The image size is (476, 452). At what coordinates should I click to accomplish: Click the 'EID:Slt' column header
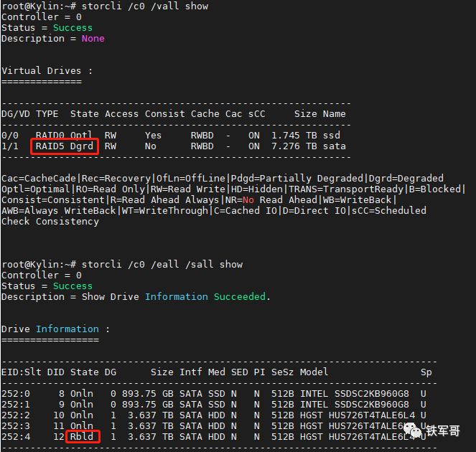tap(22, 372)
